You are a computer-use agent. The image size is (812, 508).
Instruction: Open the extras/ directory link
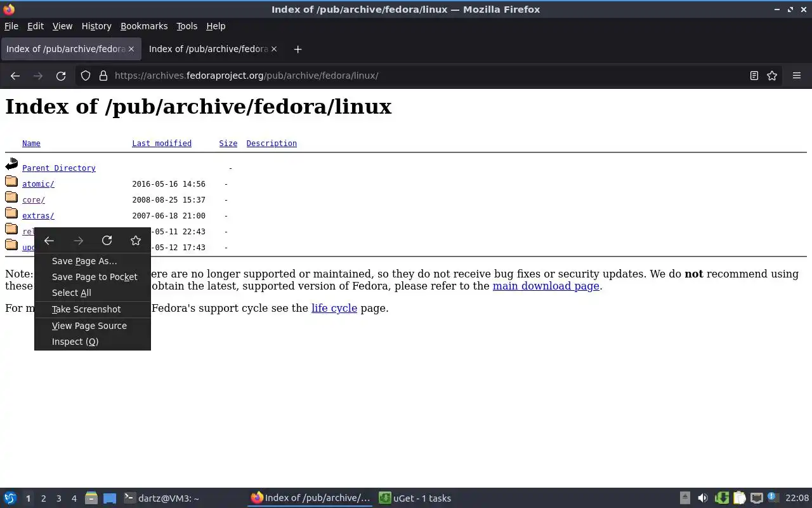(38, 216)
